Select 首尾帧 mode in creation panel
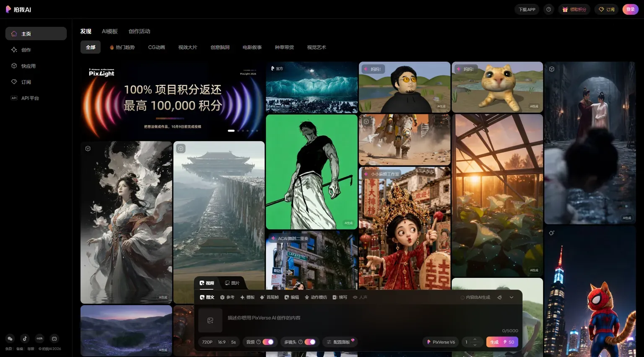Image resolution: width=644 pixels, height=357 pixels. (269, 297)
